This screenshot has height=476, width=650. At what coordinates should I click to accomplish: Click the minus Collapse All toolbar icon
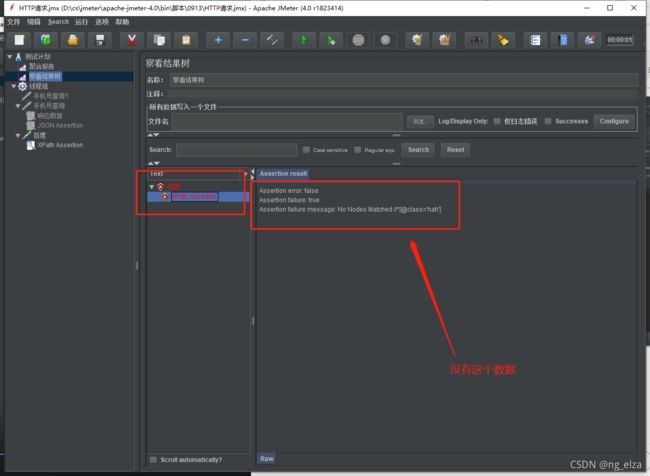[x=245, y=40]
